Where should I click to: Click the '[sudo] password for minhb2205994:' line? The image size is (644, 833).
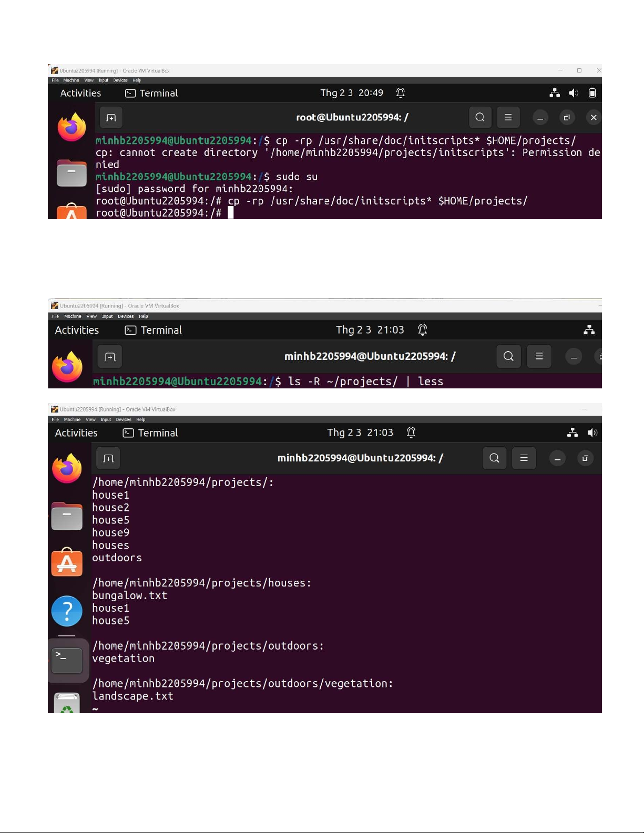coord(195,189)
